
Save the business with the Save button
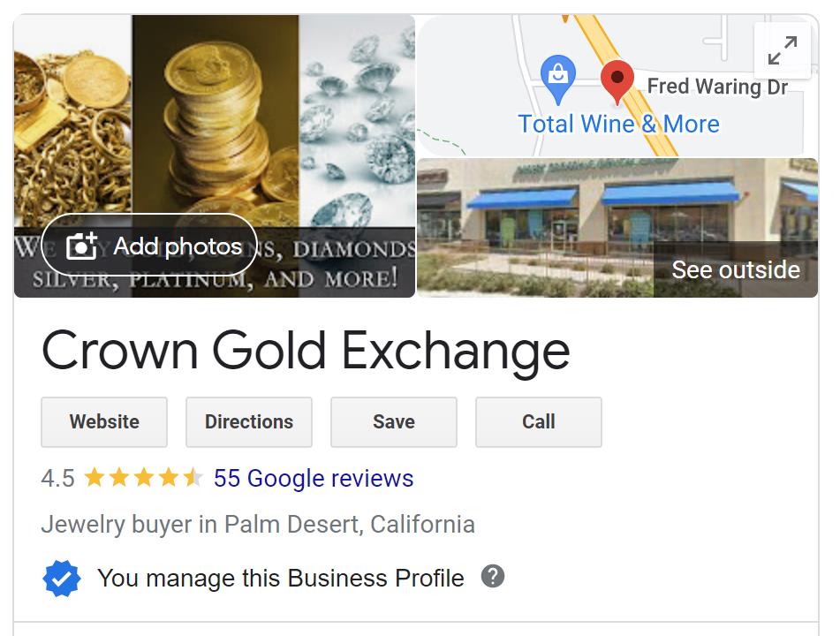click(393, 421)
